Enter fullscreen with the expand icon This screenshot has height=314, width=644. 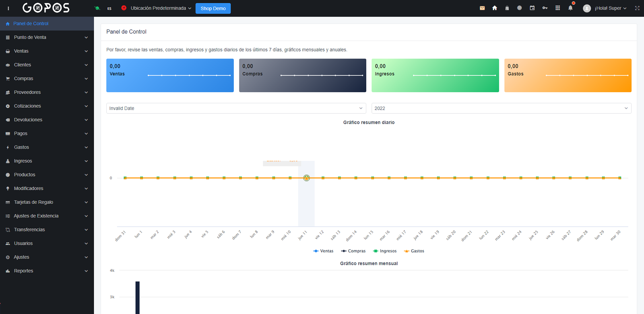point(637,8)
